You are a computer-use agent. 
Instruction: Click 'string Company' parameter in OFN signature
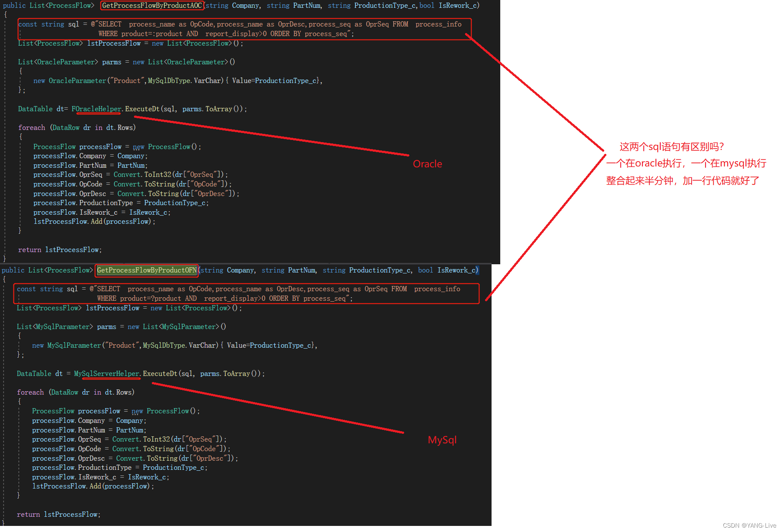[x=227, y=270]
